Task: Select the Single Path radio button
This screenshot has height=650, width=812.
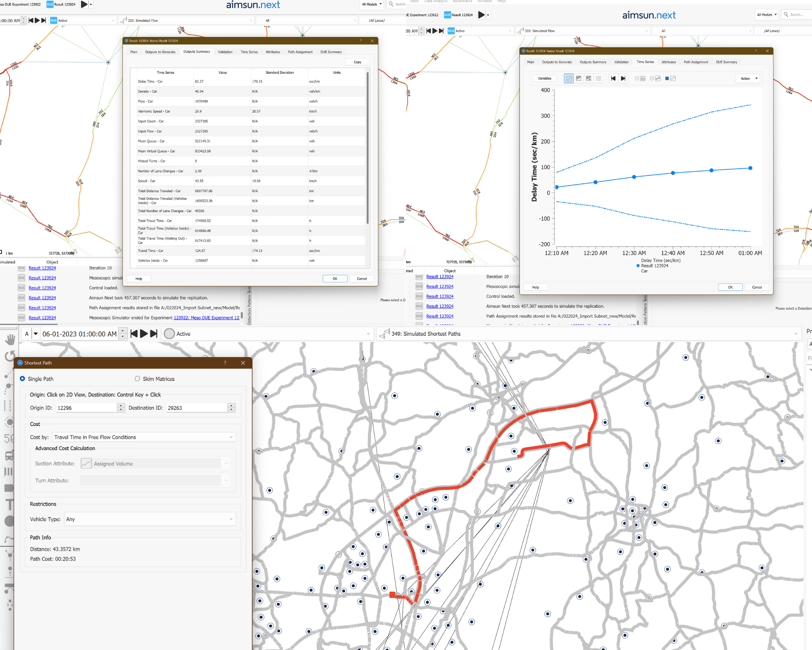Action: [x=22, y=379]
